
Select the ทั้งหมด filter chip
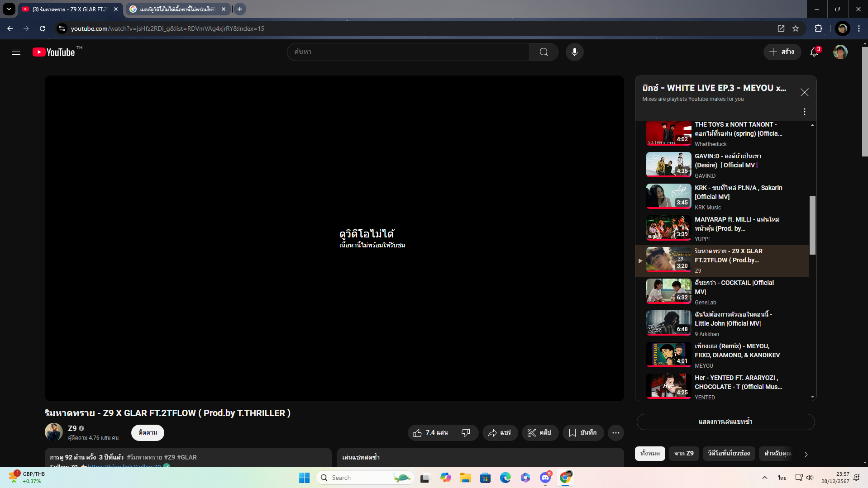650,453
